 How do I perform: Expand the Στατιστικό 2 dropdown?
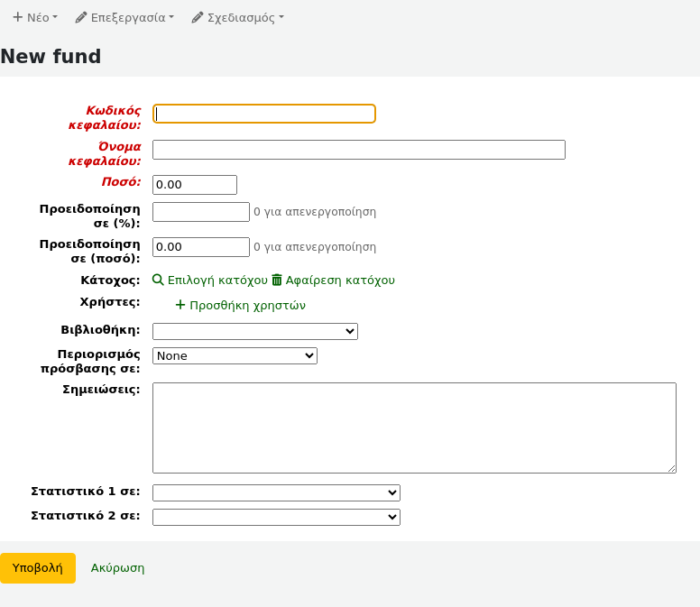click(x=276, y=517)
